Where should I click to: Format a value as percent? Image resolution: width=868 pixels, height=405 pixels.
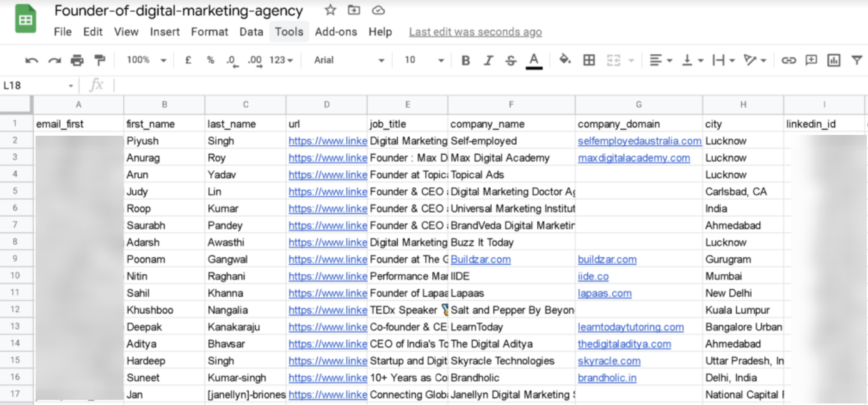[210, 59]
